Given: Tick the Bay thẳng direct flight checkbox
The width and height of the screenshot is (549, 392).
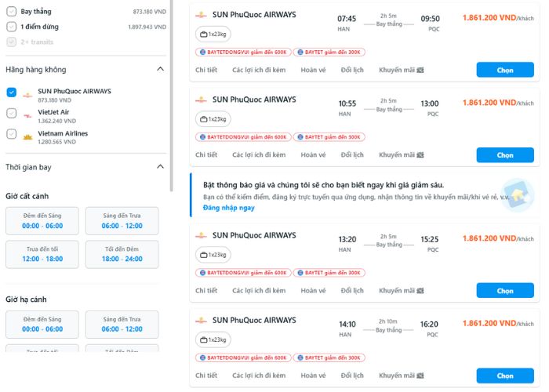Looking at the screenshot, I should click(11, 13).
